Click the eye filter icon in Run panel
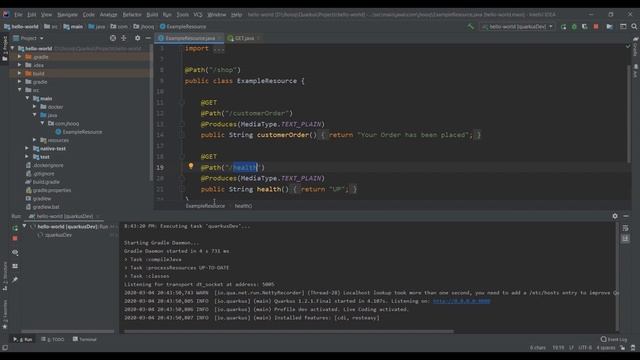Viewport: 640px width, 360px height. click(15, 253)
